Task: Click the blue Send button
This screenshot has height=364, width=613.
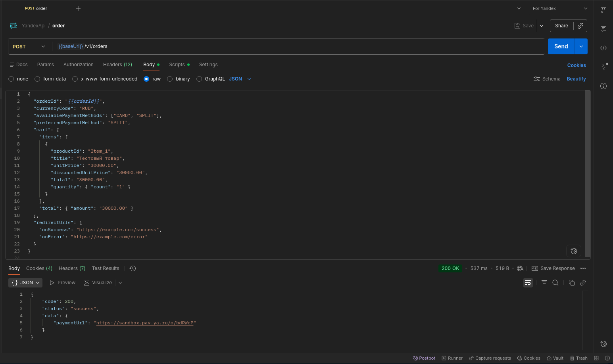Action: click(561, 46)
